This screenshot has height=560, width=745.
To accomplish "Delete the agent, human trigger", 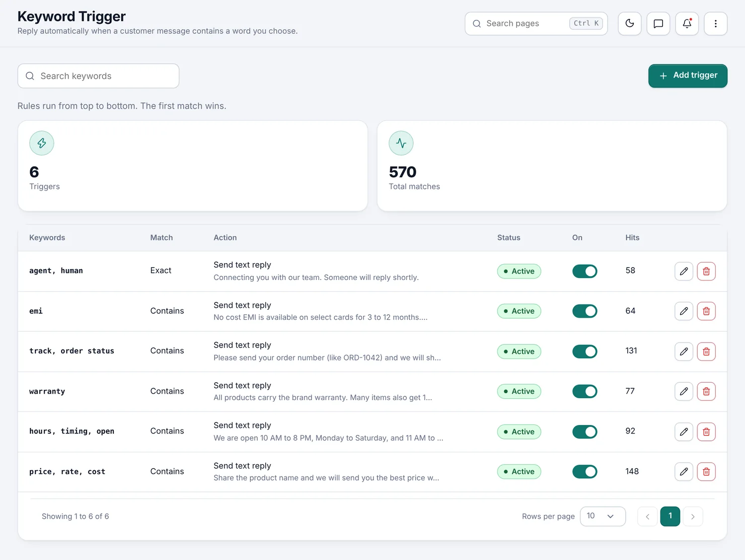I will point(706,271).
